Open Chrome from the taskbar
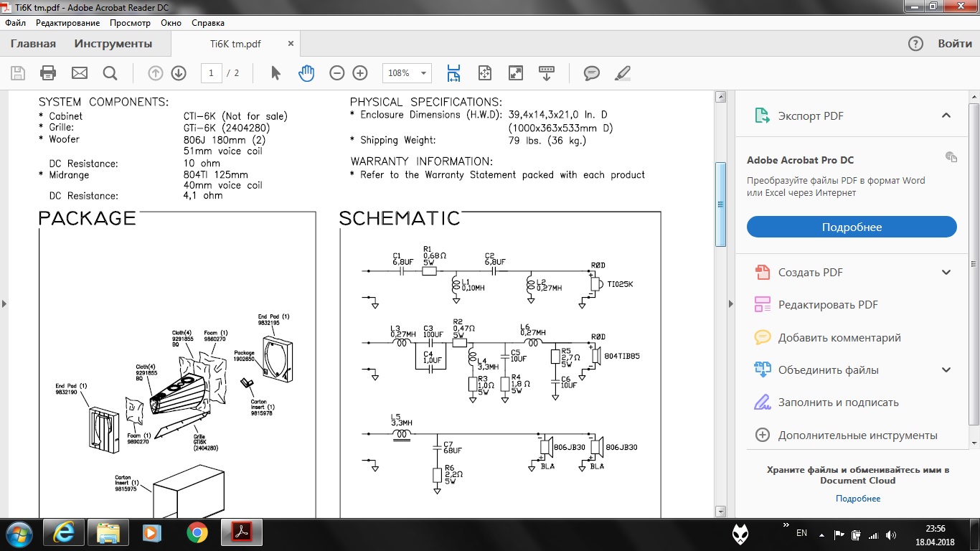Image resolution: width=980 pixels, height=551 pixels. pyautogui.click(x=197, y=533)
